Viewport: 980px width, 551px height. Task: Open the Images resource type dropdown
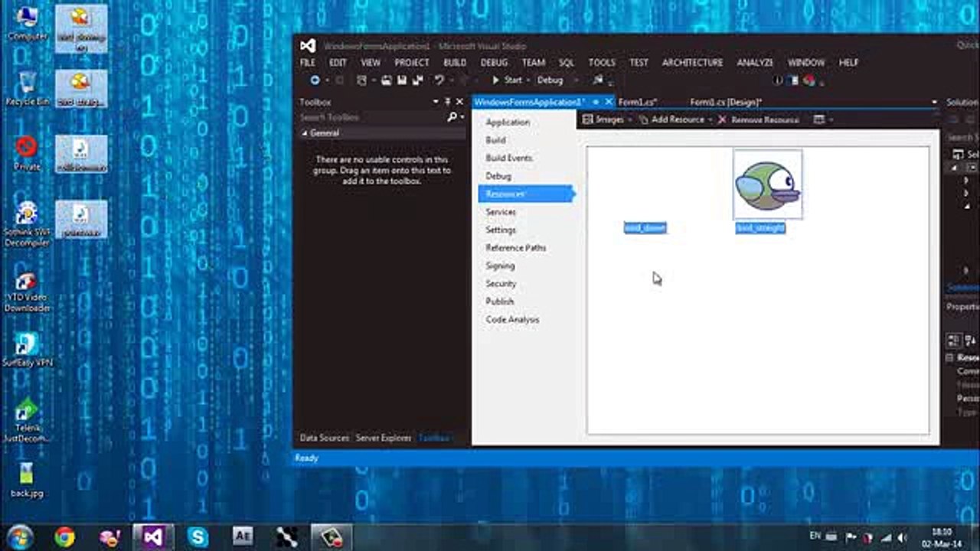click(x=607, y=119)
